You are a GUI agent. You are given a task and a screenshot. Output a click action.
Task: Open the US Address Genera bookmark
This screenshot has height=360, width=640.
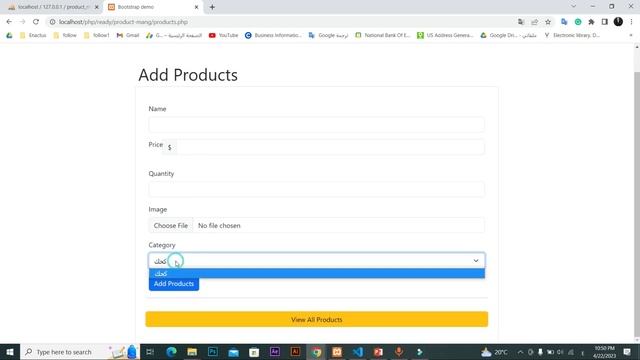click(x=445, y=36)
